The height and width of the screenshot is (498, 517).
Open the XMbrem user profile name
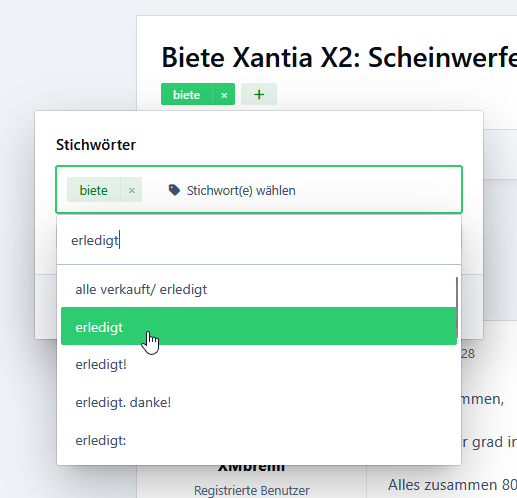click(252, 468)
